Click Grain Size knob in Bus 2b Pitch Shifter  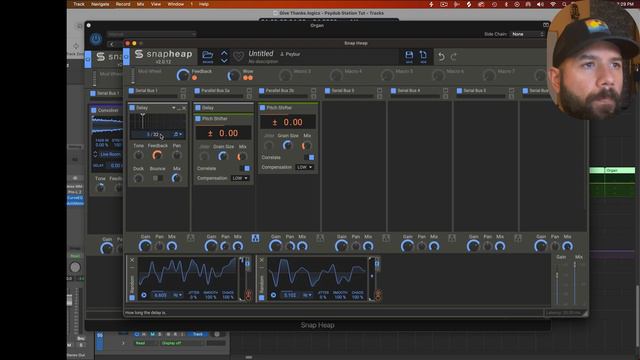coord(288,145)
